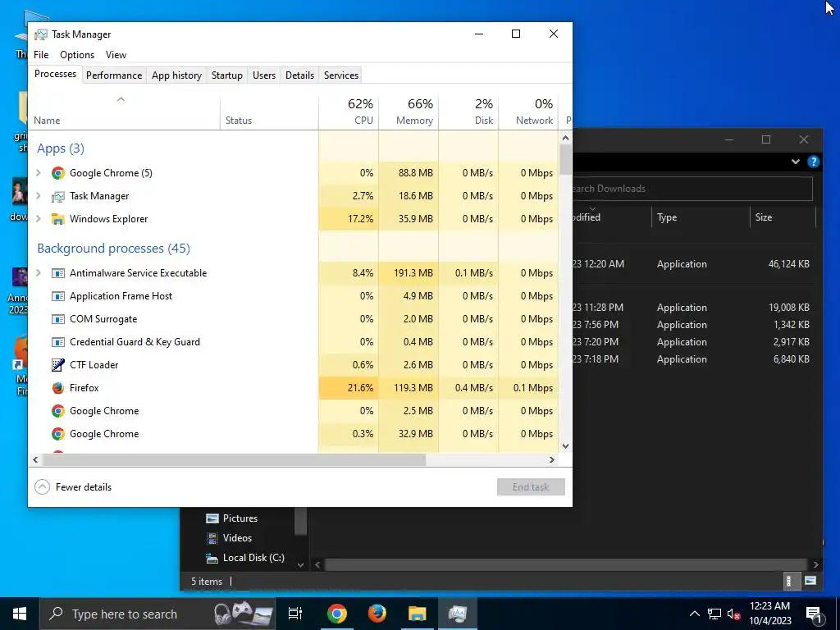Sort processes by Disk column
Screen dimensions: 840x630
coord(468,112)
